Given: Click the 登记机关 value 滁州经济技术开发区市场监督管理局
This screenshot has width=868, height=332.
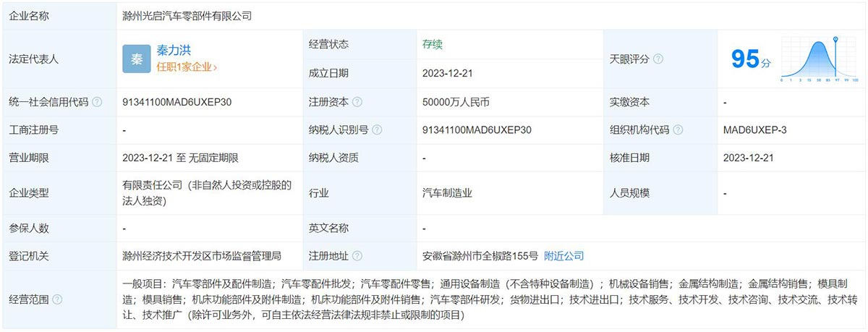Looking at the screenshot, I should [x=202, y=255].
